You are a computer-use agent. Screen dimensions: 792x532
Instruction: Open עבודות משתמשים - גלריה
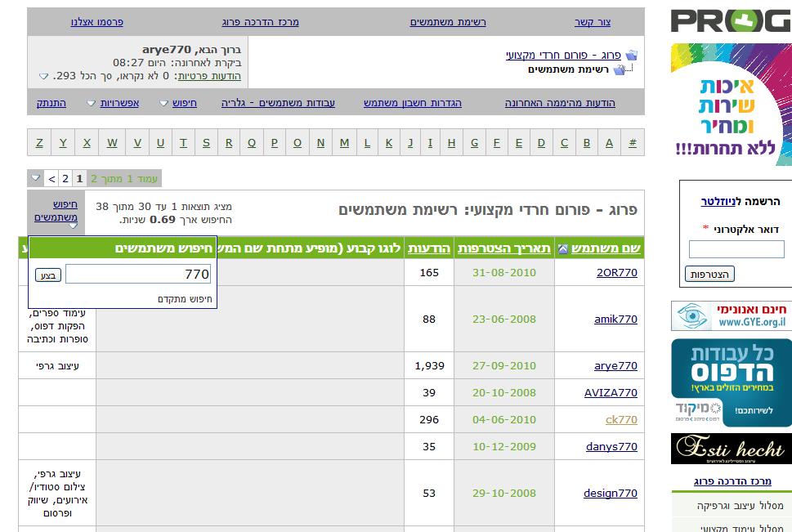(279, 103)
